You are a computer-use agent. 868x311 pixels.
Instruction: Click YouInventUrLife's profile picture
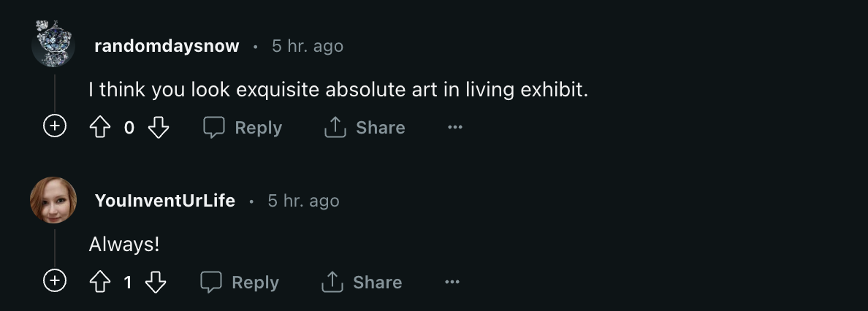point(53,200)
